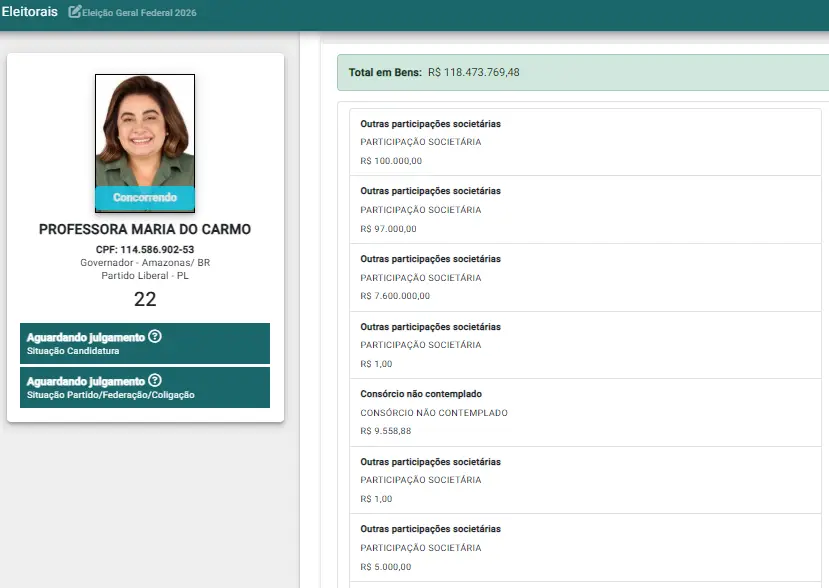Click the Consórcio não contemplado asset title
Viewport: 829px width, 588px height.
click(421, 394)
